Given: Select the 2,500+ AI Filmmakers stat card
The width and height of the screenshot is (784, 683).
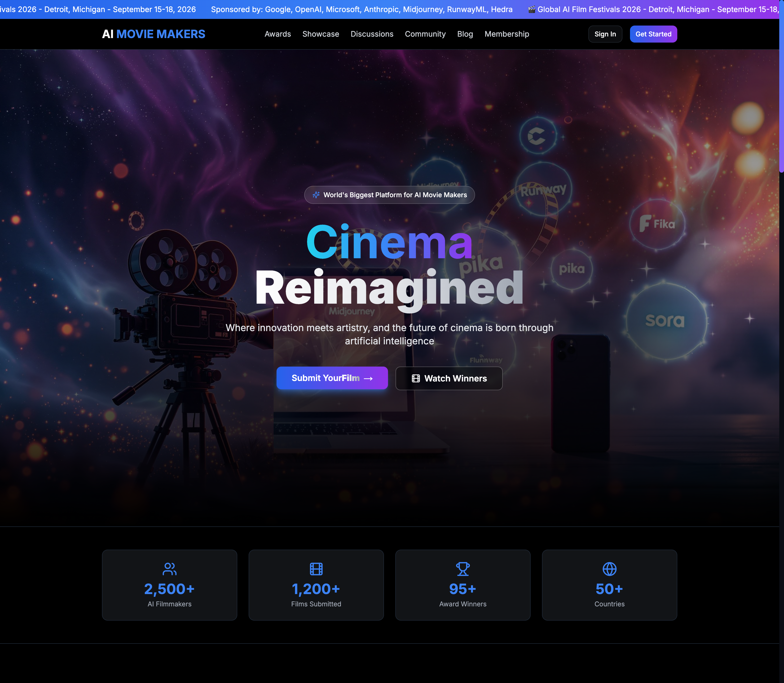Looking at the screenshot, I should tap(169, 585).
